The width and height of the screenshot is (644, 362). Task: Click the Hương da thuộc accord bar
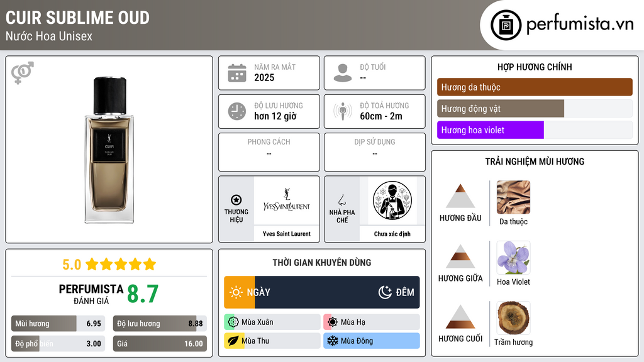(535, 87)
